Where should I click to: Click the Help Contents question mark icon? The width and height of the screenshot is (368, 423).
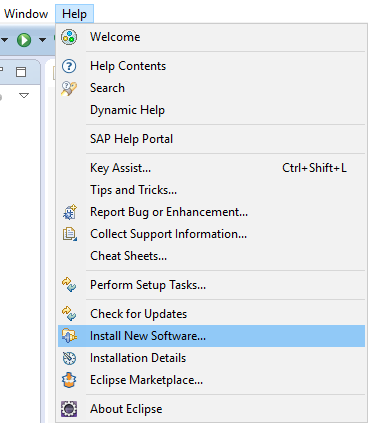click(x=69, y=66)
